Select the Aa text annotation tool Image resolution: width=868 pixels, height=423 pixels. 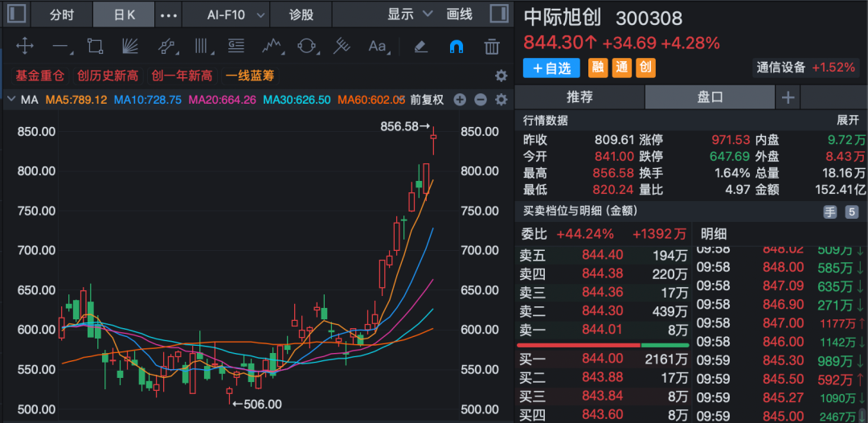pos(377,46)
